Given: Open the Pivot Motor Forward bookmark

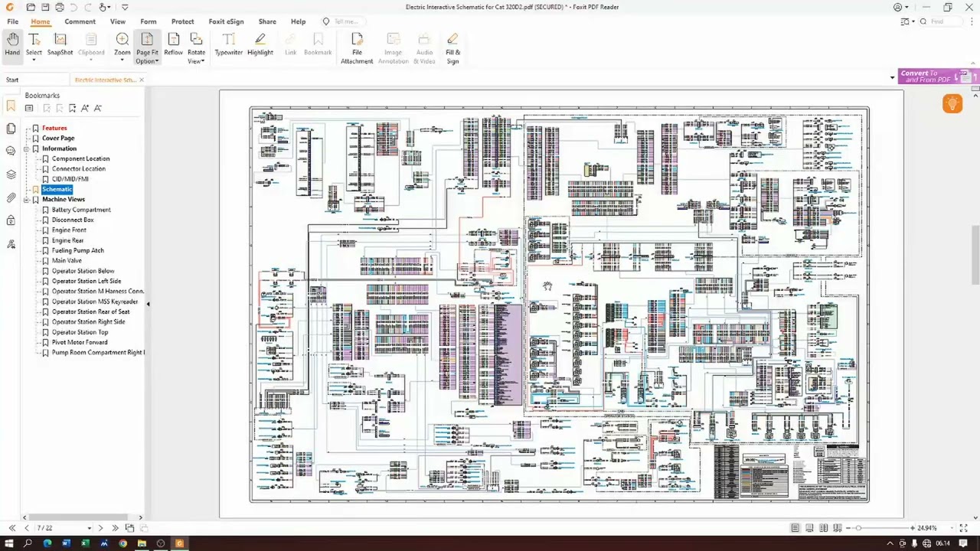Looking at the screenshot, I should 80,342.
